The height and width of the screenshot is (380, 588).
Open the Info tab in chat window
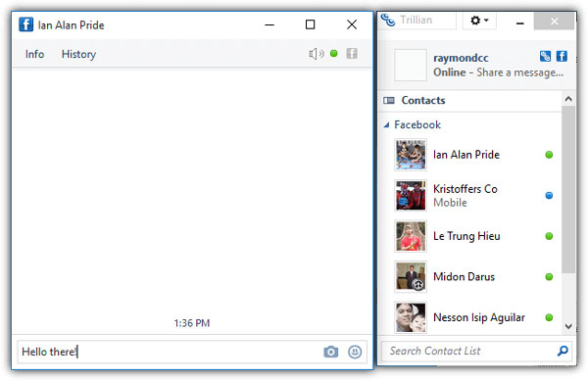click(x=34, y=54)
